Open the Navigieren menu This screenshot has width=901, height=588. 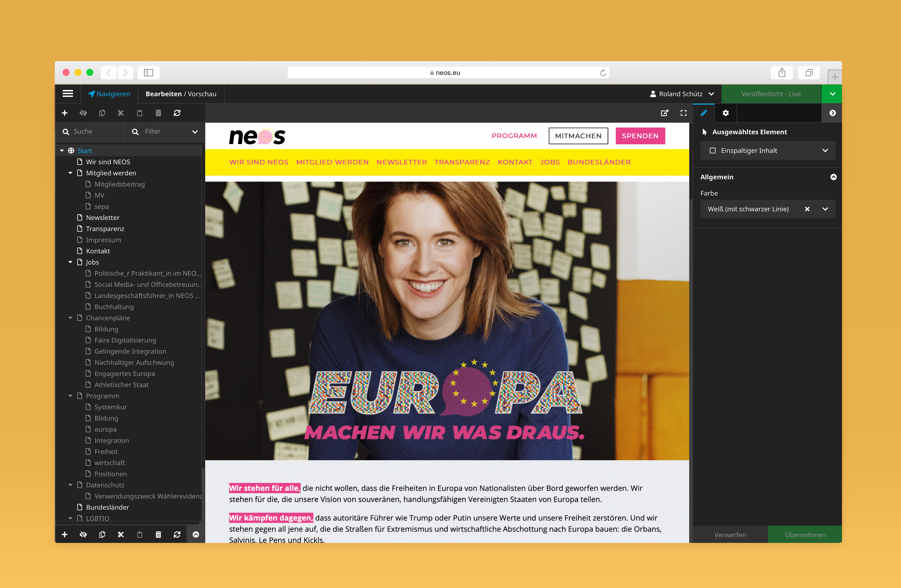[x=109, y=94]
